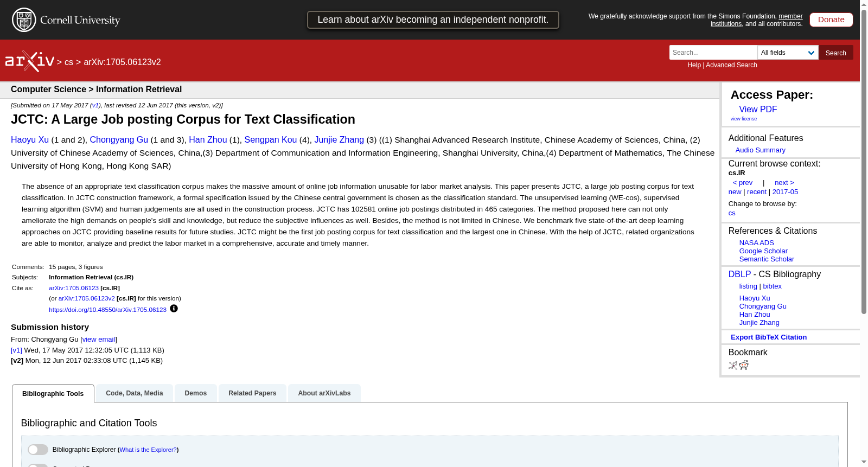Go to Advanced Search
Viewport: 868px width, 467px height.
pos(731,65)
